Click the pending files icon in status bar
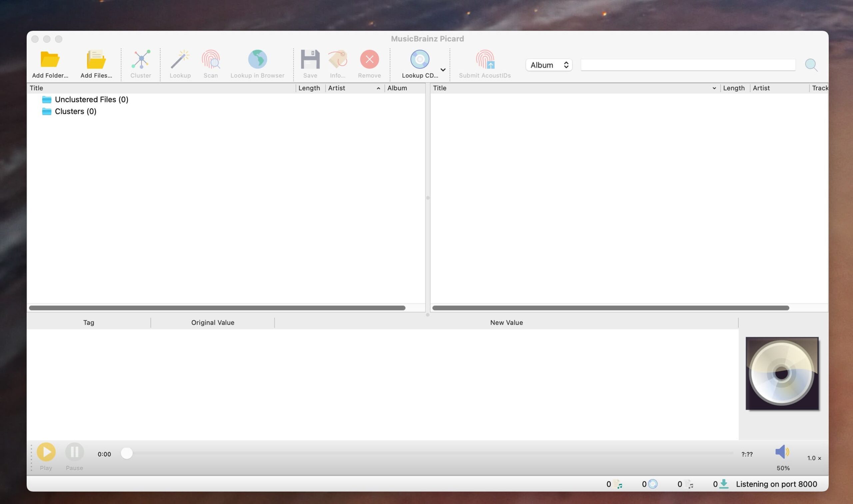Screen dimensions: 853x504 [689, 484]
